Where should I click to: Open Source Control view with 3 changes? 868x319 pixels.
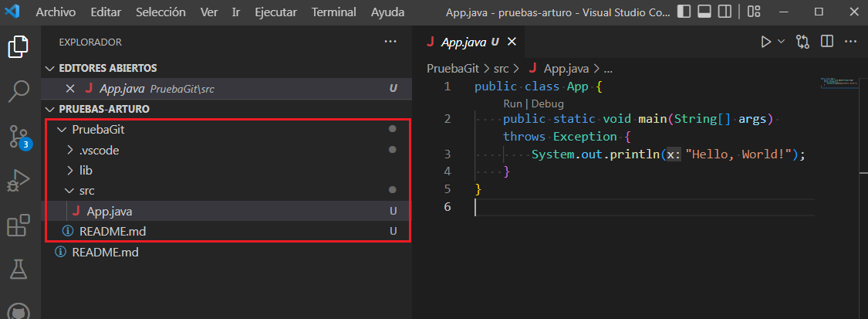point(20,137)
